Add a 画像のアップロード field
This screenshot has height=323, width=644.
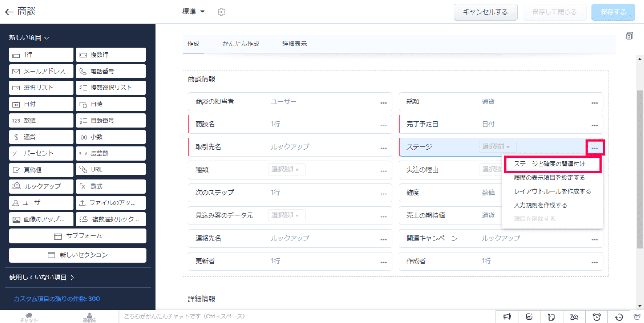tap(41, 219)
